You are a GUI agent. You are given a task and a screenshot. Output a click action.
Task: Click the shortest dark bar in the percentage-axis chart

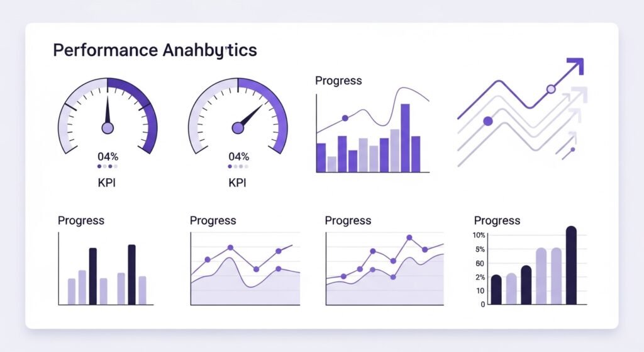click(x=496, y=290)
